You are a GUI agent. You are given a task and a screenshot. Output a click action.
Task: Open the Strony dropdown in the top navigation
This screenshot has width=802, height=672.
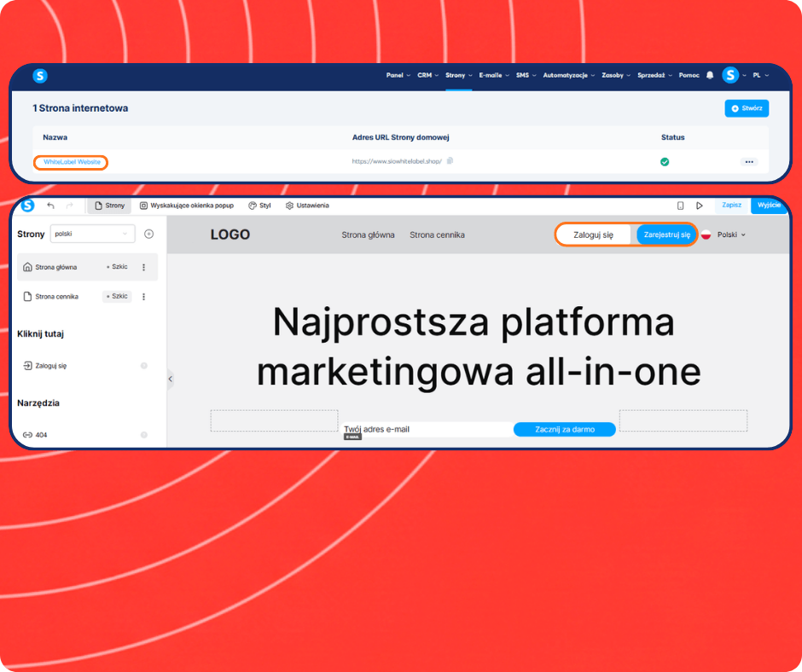click(x=458, y=75)
